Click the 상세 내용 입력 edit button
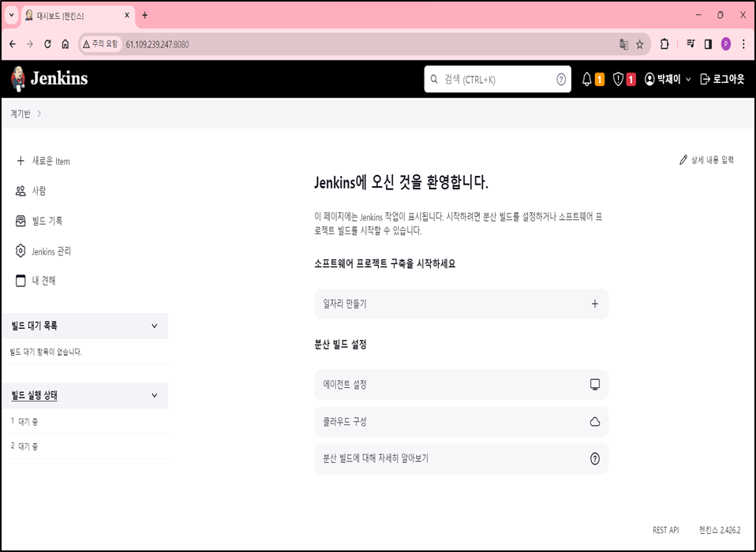The height and width of the screenshot is (552, 756). 706,160
